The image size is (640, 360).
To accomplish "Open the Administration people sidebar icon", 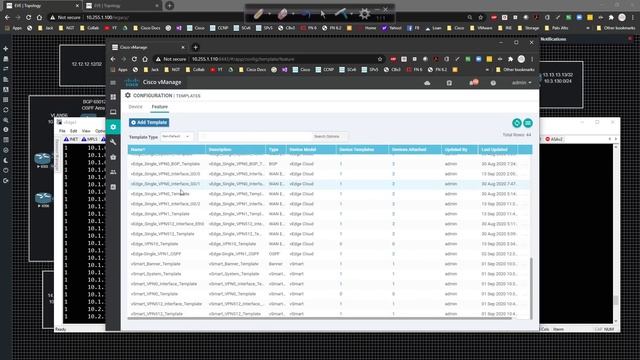I will click(113, 172).
